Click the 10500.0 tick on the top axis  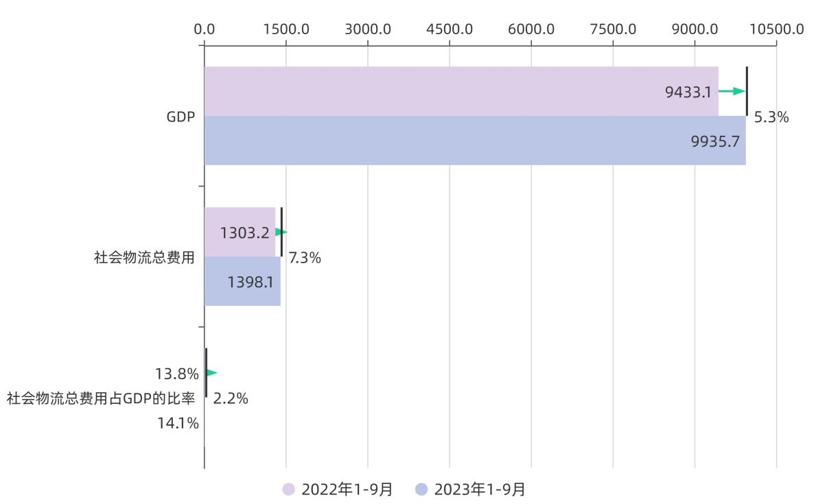(x=777, y=29)
